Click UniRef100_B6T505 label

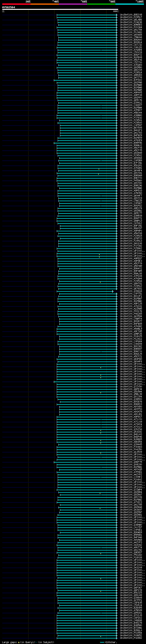131,128
